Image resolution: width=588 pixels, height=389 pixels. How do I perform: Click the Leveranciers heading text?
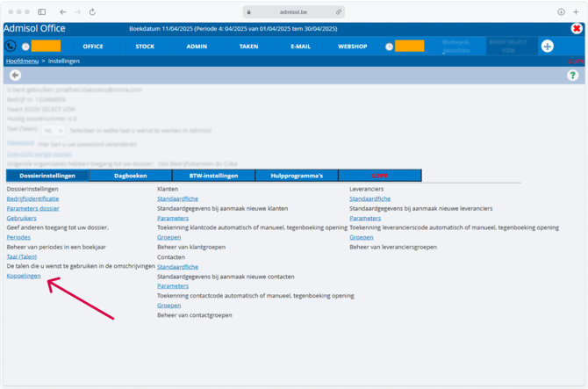pyautogui.click(x=366, y=189)
